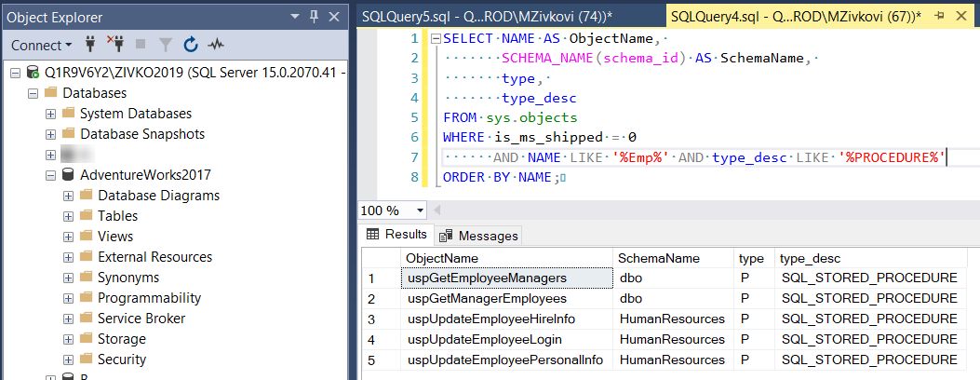Image resolution: width=980 pixels, height=380 pixels.
Task: Select the uspGetEmployeeManagers cell
Action: click(x=506, y=278)
